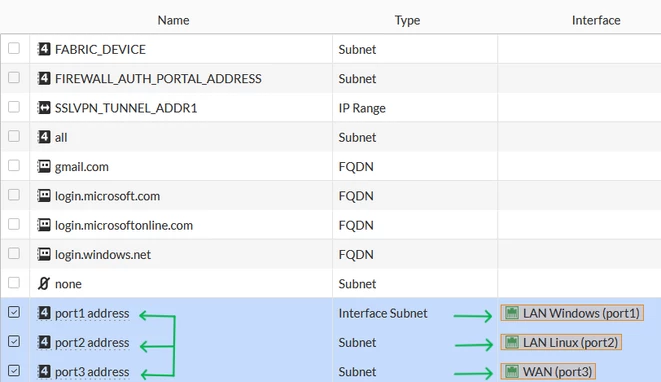Check the 'all' row checkbox
Viewport: 661px width, 382px height.
click(14, 136)
